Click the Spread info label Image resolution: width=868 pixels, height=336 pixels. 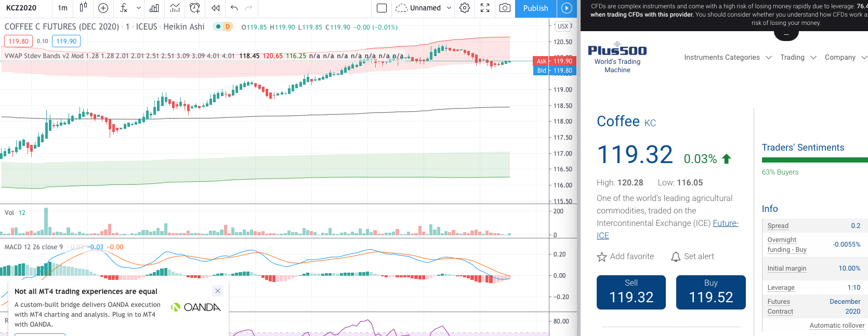point(778,226)
